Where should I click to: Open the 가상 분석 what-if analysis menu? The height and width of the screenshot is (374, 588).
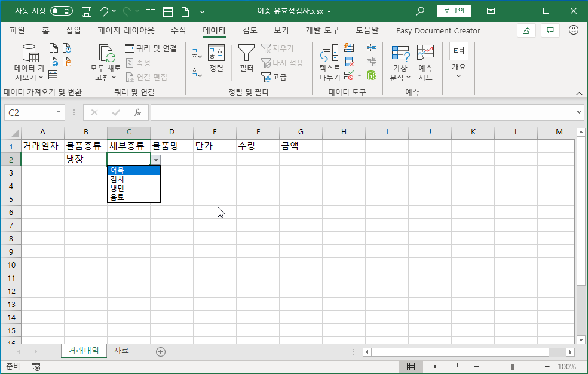(400, 63)
